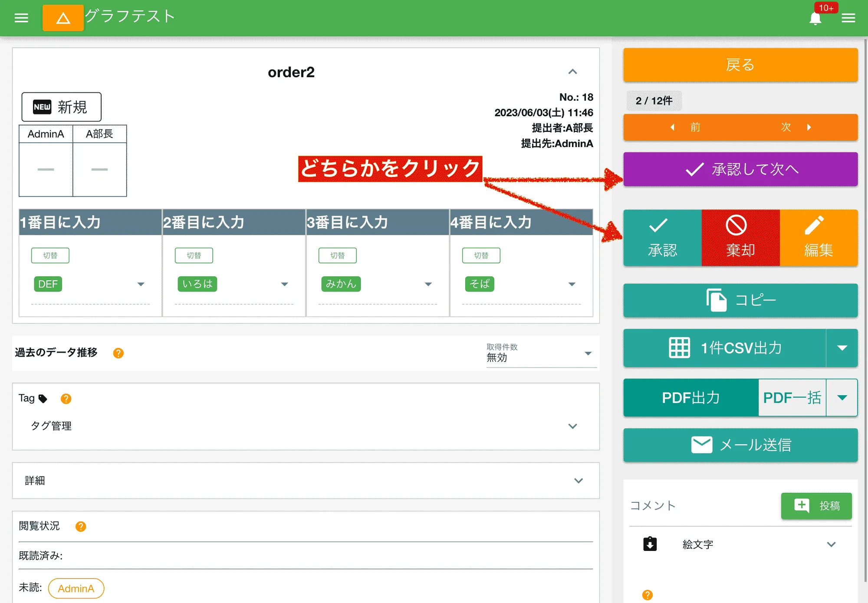868x603 pixels.
Task: Expand the 詳細 section
Action: tap(577, 481)
